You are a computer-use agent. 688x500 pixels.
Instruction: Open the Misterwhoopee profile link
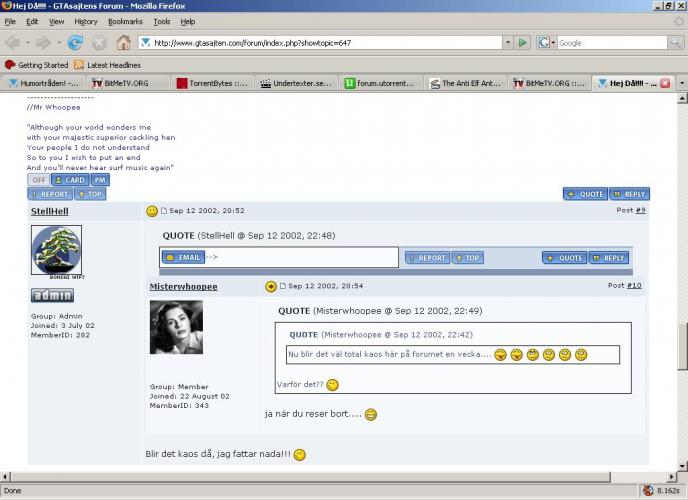(x=183, y=286)
